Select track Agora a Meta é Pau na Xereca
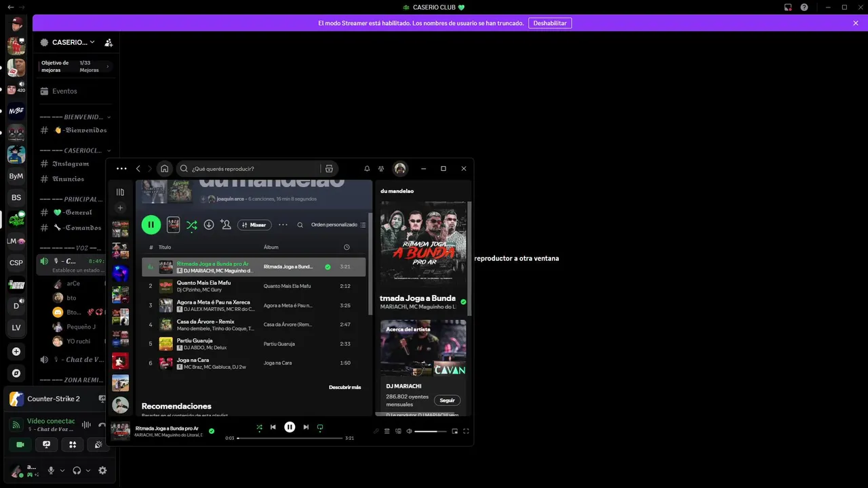The width and height of the screenshot is (868, 488). click(x=254, y=305)
